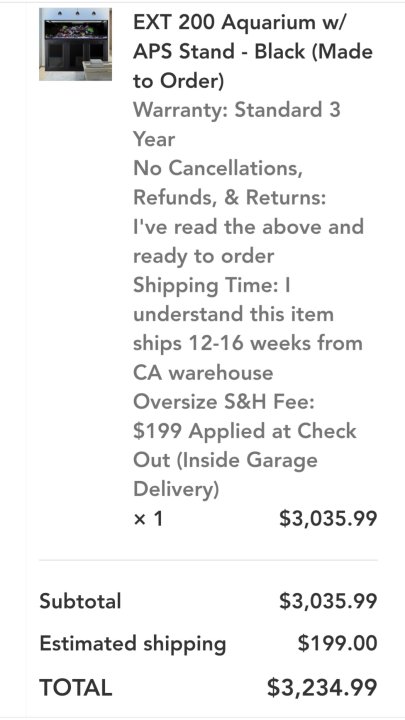The width and height of the screenshot is (405, 720).
Task: Click the No Cancellations, Refunds, & Returns line
Action: point(230,182)
